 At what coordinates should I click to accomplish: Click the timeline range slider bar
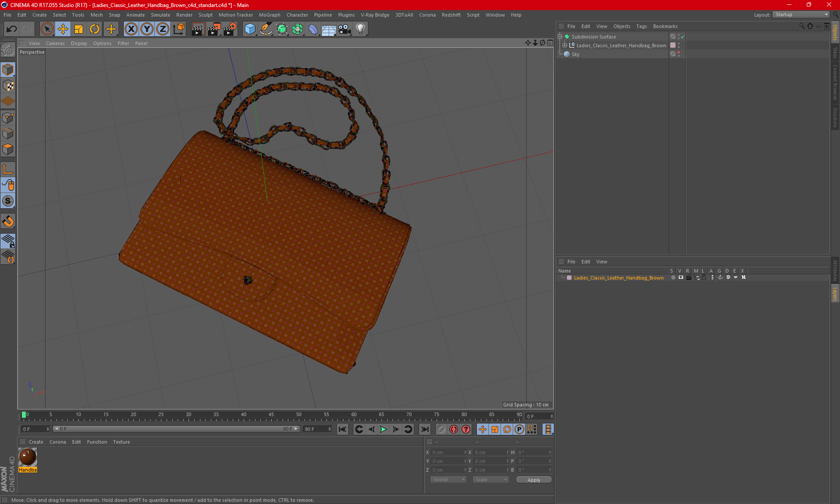pos(176,429)
